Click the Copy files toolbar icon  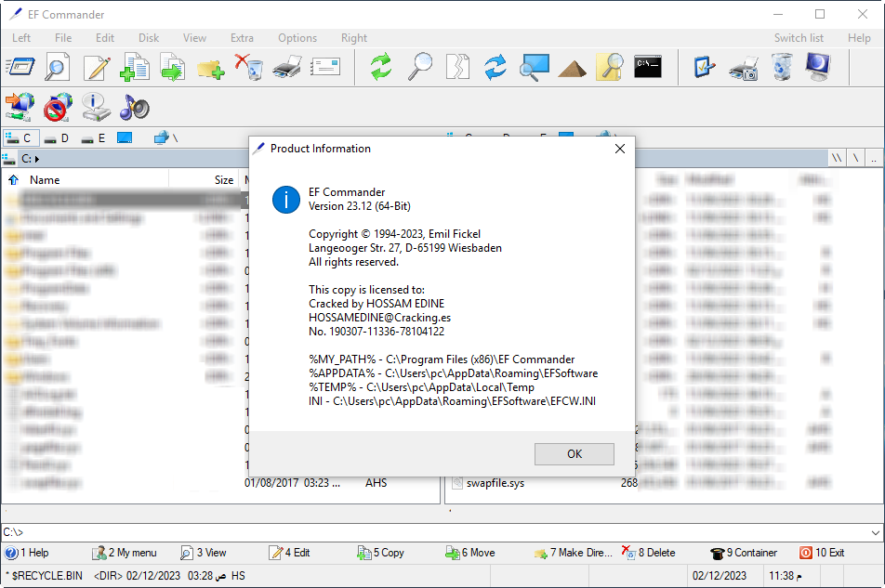tap(134, 67)
